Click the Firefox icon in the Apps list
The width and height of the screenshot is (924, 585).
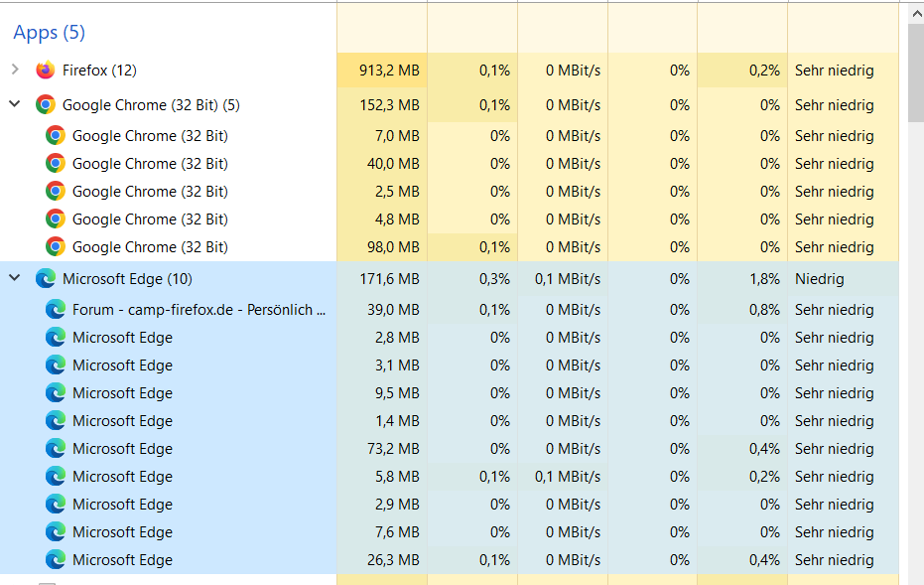45,70
